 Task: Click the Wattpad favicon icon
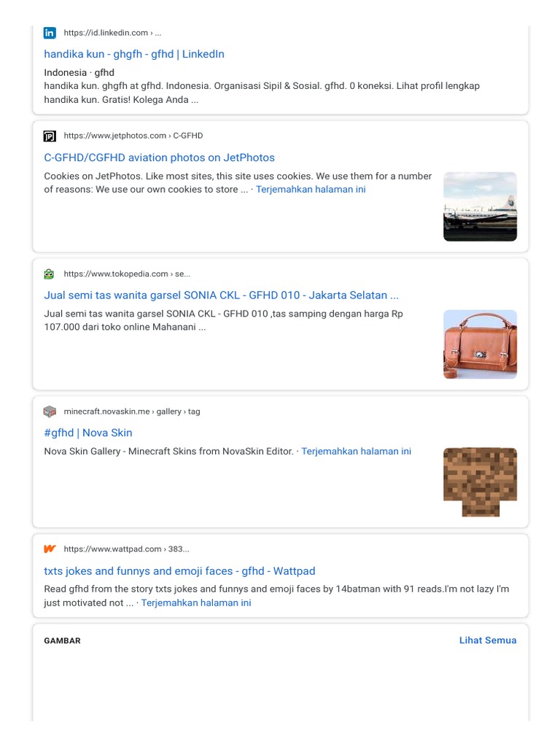pos(50,549)
